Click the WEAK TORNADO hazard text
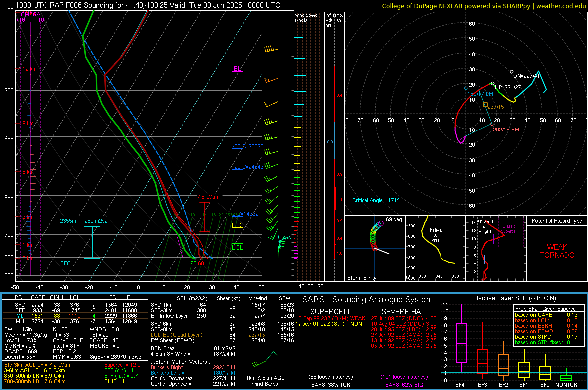The height and width of the screenshot is (390, 588). 557,251
